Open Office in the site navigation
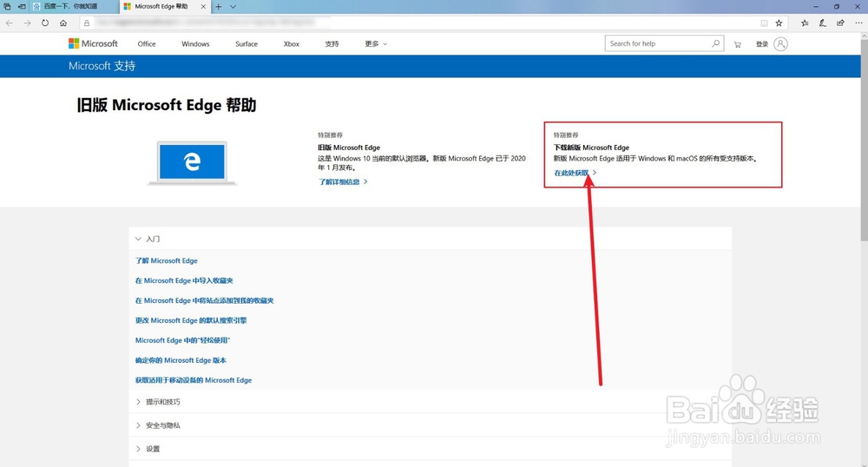The width and height of the screenshot is (868, 467). point(147,43)
